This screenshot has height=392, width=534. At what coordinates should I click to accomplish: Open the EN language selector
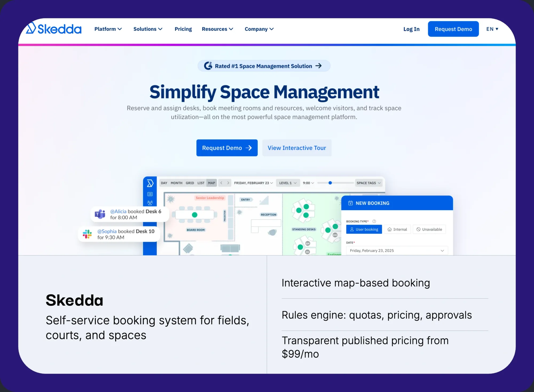pos(492,29)
